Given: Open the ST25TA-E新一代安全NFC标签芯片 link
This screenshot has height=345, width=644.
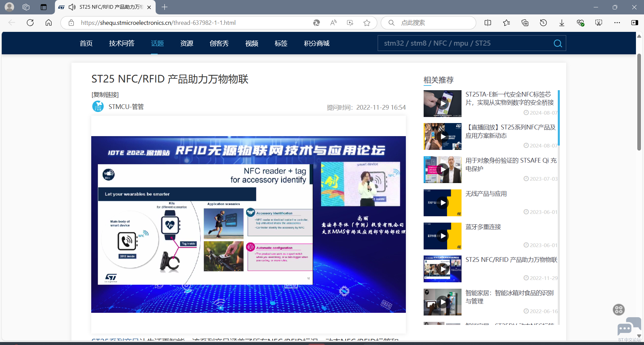Looking at the screenshot, I should [509, 99].
